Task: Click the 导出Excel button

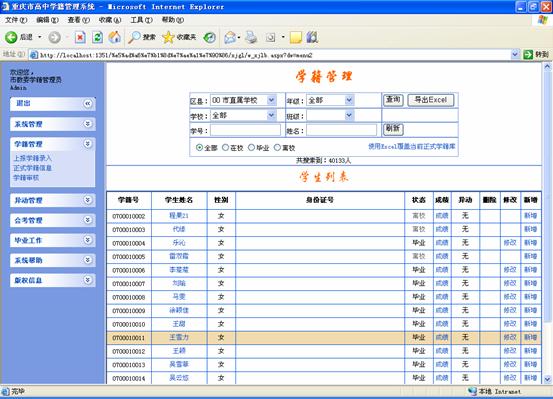Action: coord(431,100)
